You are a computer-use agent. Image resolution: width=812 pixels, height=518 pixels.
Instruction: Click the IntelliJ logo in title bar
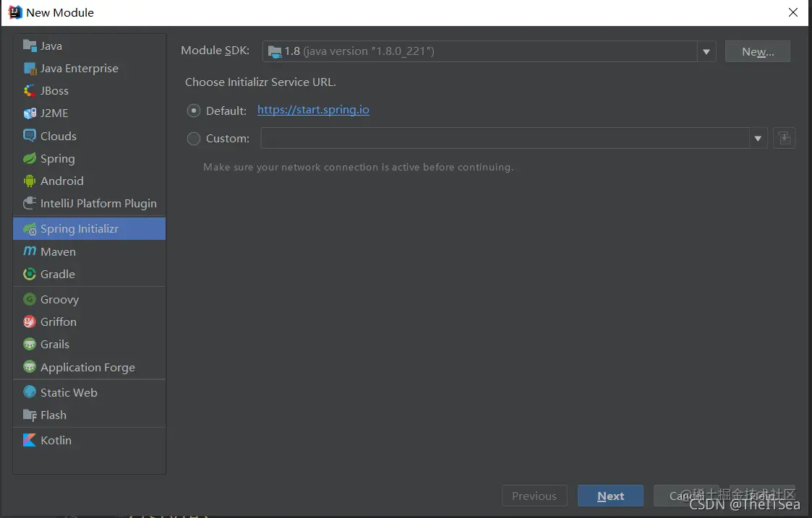15,12
